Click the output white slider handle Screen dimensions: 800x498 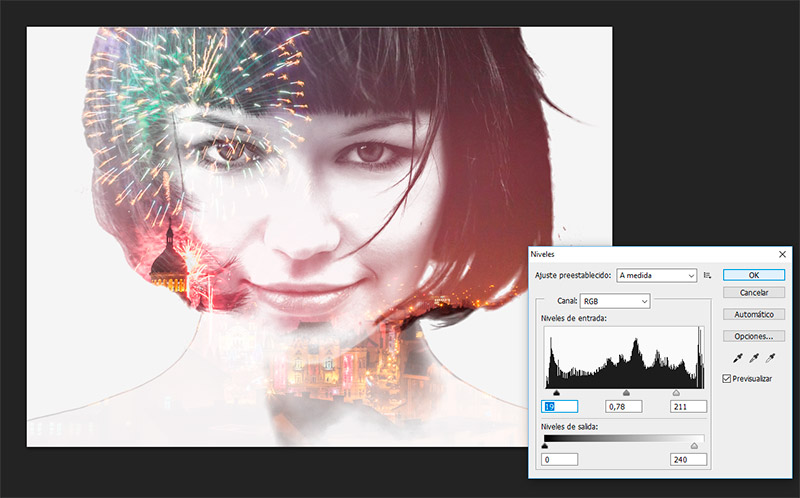coord(694,446)
